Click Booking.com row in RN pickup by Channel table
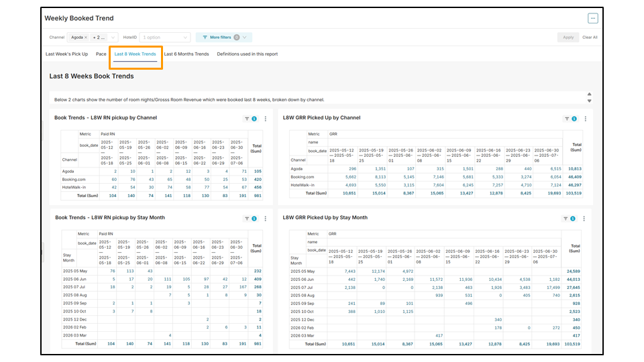The width and height of the screenshot is (644, 362). point(162,180)
